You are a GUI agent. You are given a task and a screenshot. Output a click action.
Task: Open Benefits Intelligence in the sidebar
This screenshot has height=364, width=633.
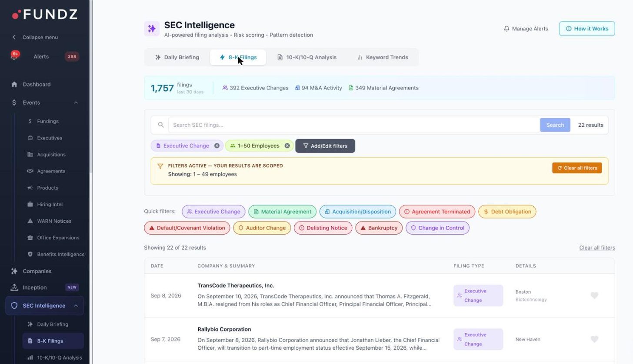tap(60, 255)
